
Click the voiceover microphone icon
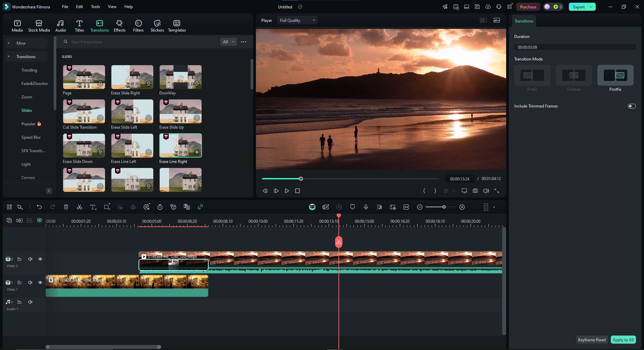pyautogui.click(x=366, y=207)
